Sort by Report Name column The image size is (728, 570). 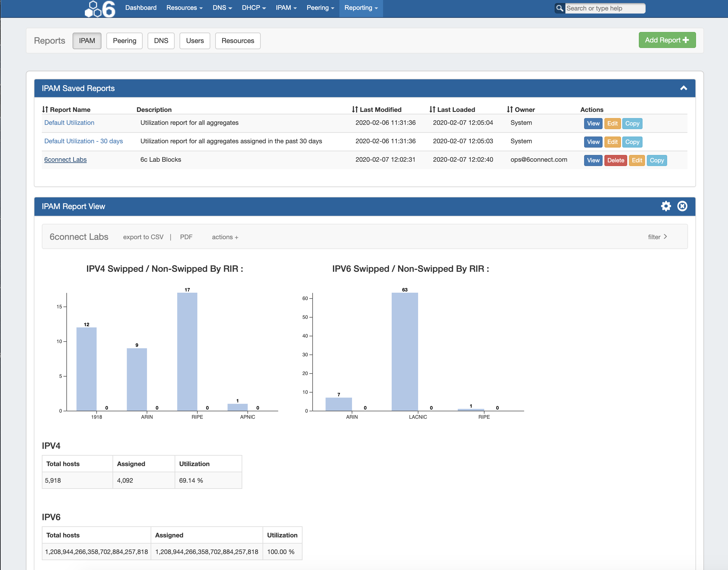coord(66,109)
